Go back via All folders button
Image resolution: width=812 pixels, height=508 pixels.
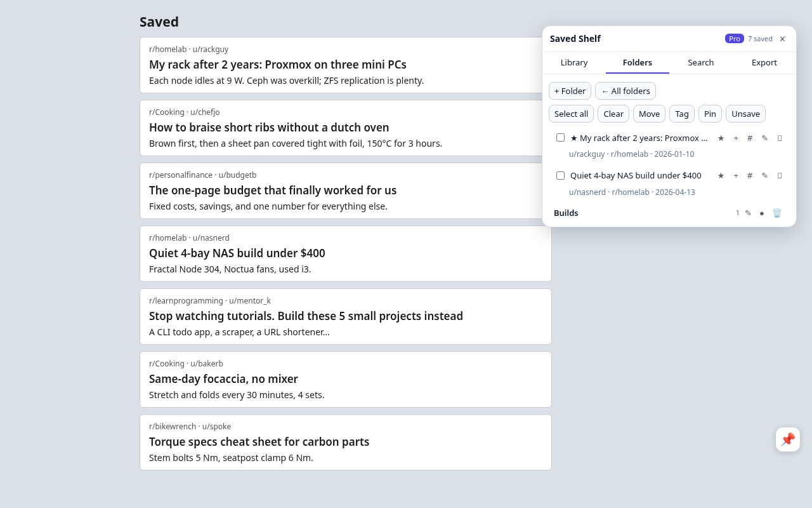(x=625, y=91)
